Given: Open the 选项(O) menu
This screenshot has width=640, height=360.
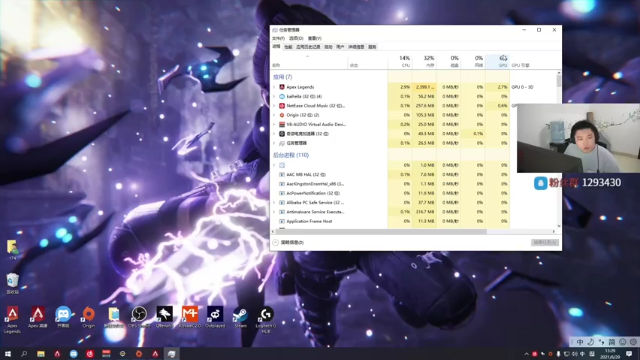Looking at the screenshot, I should pyautogui.click(x=296, y=38).
